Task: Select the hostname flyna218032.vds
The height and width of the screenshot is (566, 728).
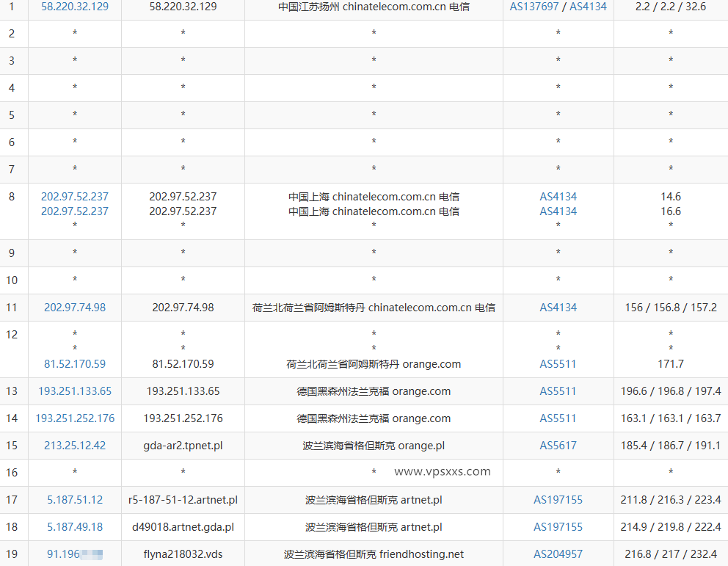Action: coord(183,554)
